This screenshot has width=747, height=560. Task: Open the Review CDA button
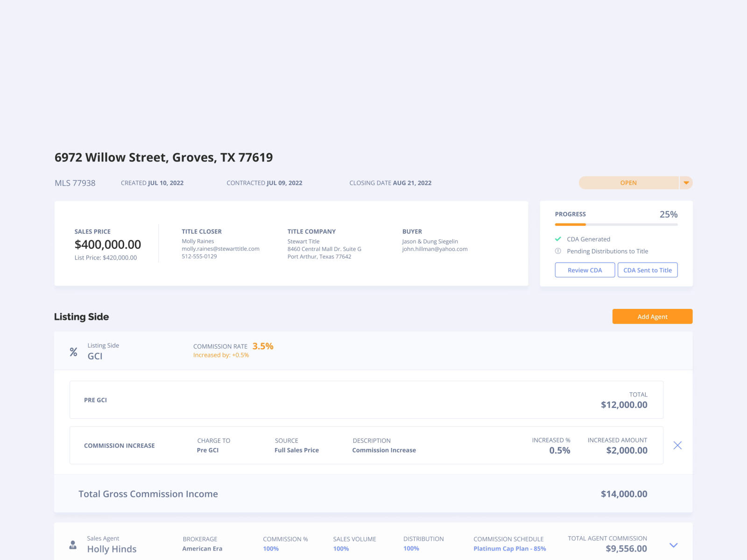point(585,270)
